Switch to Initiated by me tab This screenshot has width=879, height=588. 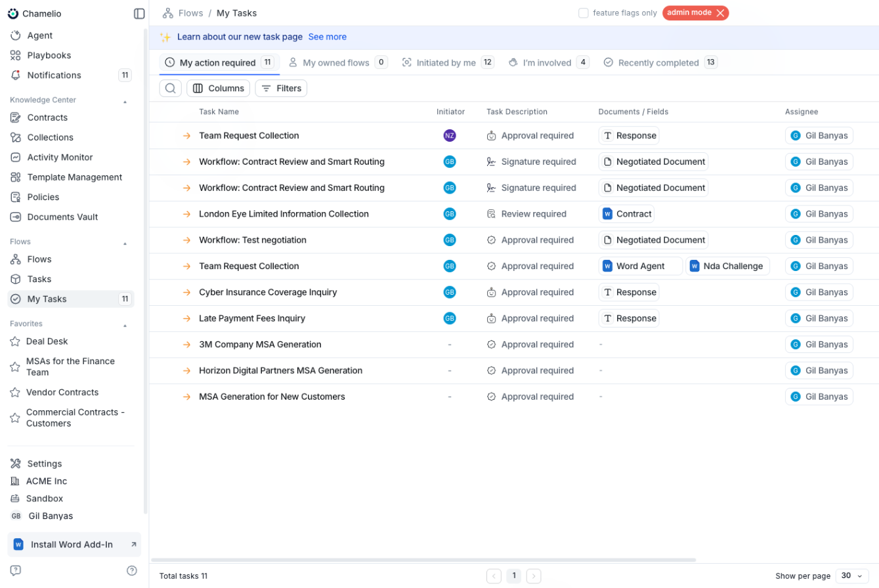(x=446, y=63)
